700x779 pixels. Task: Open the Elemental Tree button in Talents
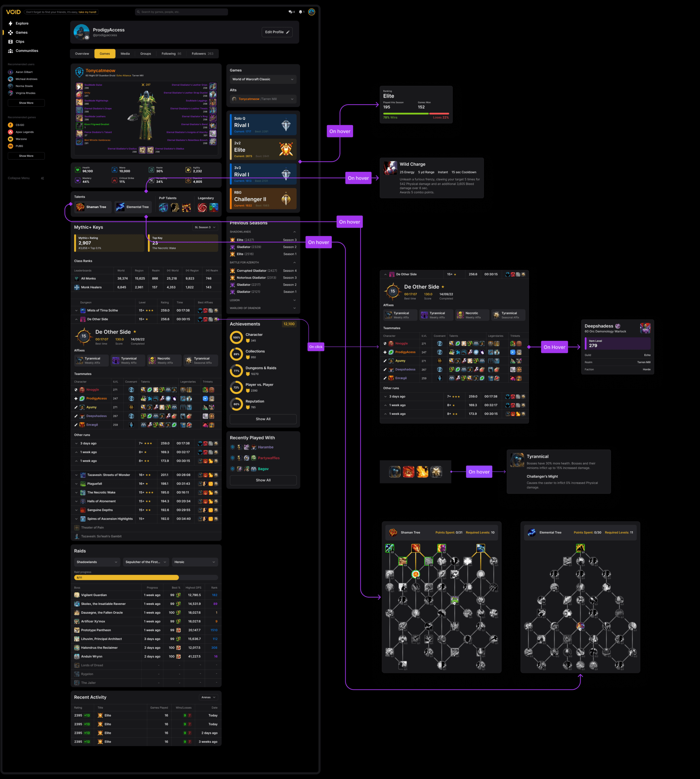(133, 207)
